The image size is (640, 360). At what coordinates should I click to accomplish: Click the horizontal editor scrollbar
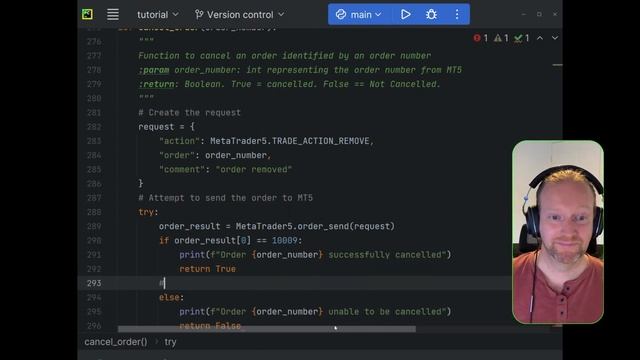tap(267, 328)
